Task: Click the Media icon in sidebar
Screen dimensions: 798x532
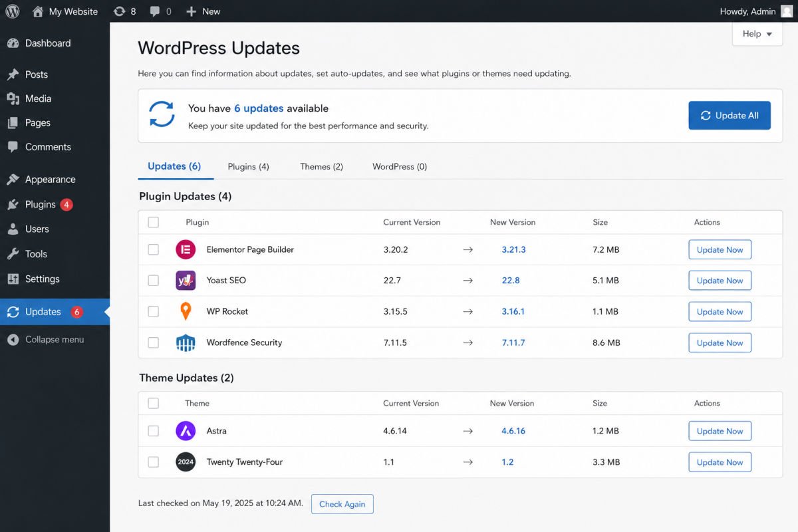Action: [13, 98]
